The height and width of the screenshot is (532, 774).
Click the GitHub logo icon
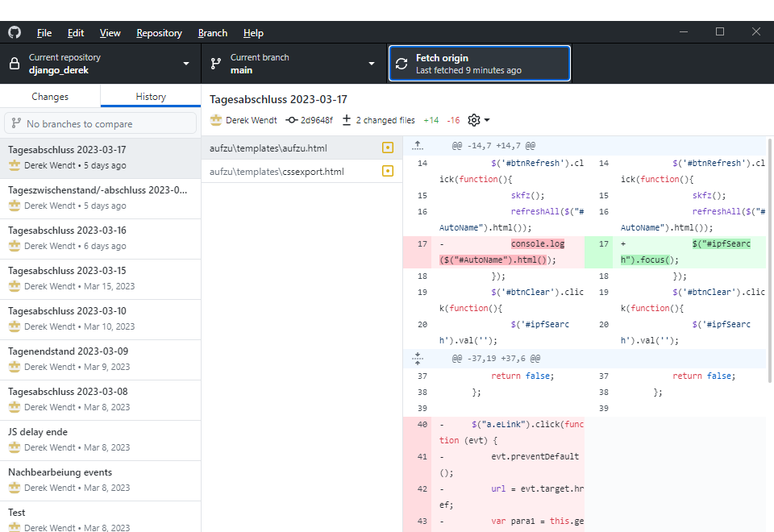pyautogui.click(x=15, y=32)
